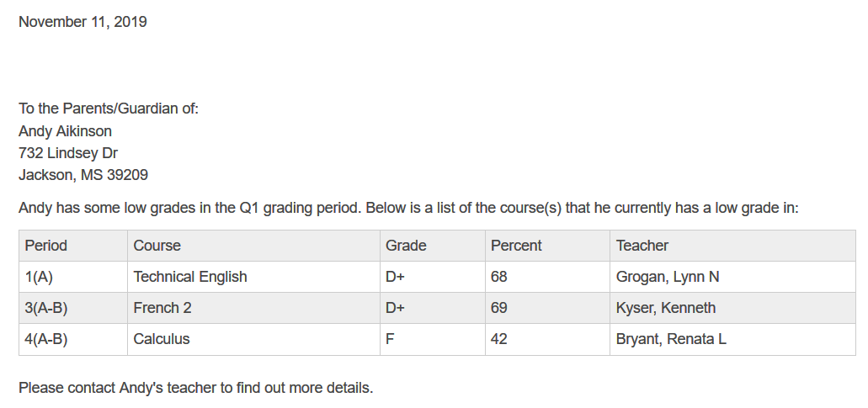Select the Technical English course cell

[x=190, y=277]
